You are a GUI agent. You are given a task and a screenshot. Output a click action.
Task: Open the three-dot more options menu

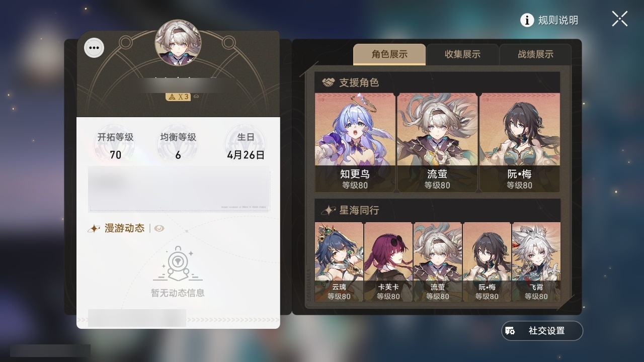pos(94,48)
